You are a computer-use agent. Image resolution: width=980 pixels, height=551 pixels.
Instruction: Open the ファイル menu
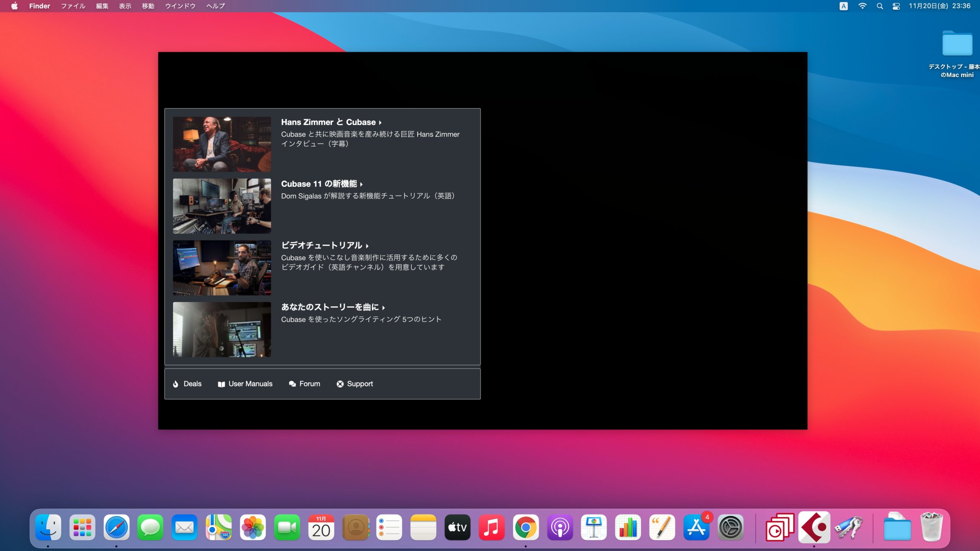click(73, 6)
